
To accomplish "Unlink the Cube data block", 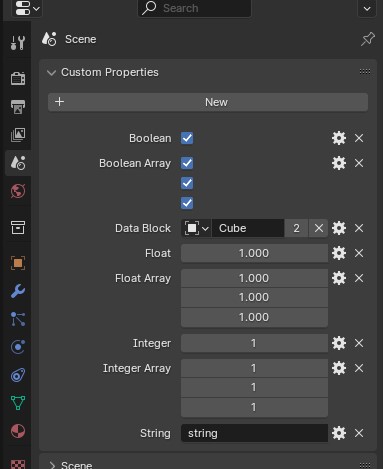I will [319, 228].
